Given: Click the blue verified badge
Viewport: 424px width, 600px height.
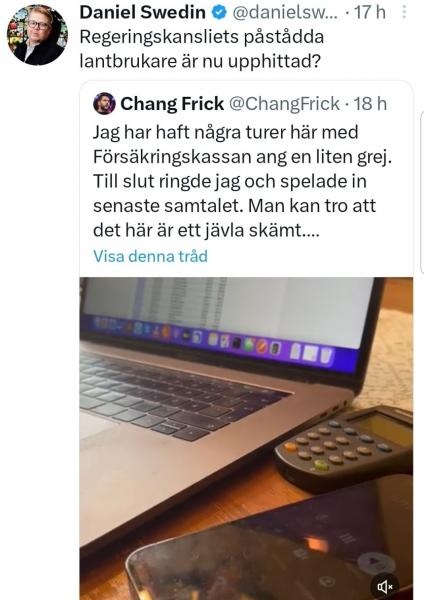Looking at the screenshot, I should click(x=219, y=13).
